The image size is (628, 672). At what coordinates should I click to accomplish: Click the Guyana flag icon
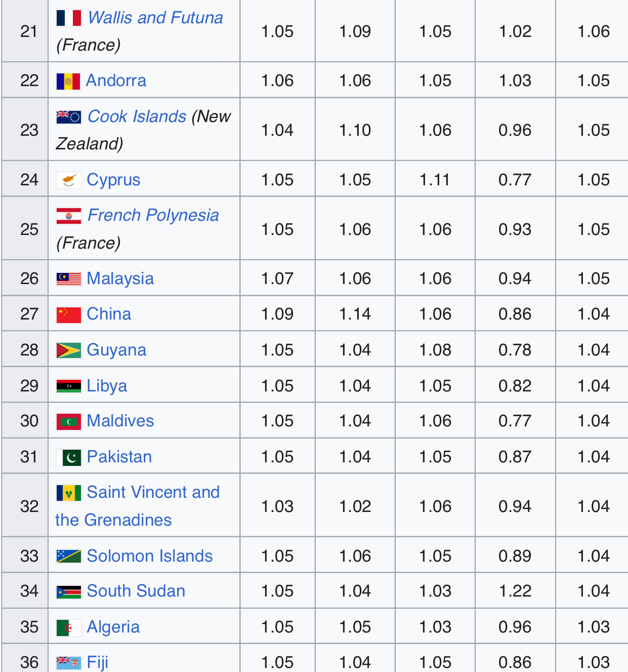pos(68,350)
